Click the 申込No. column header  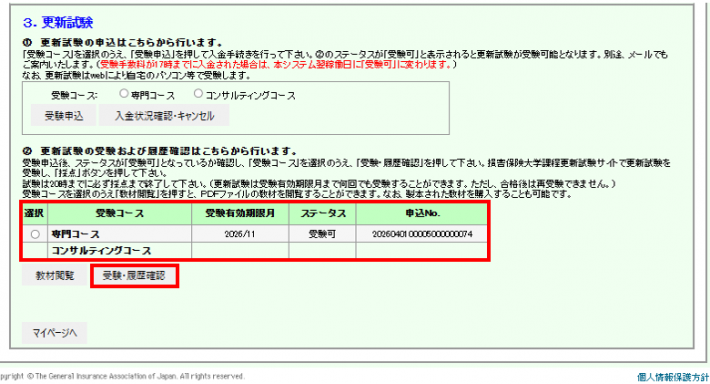(x=422, y=213)
